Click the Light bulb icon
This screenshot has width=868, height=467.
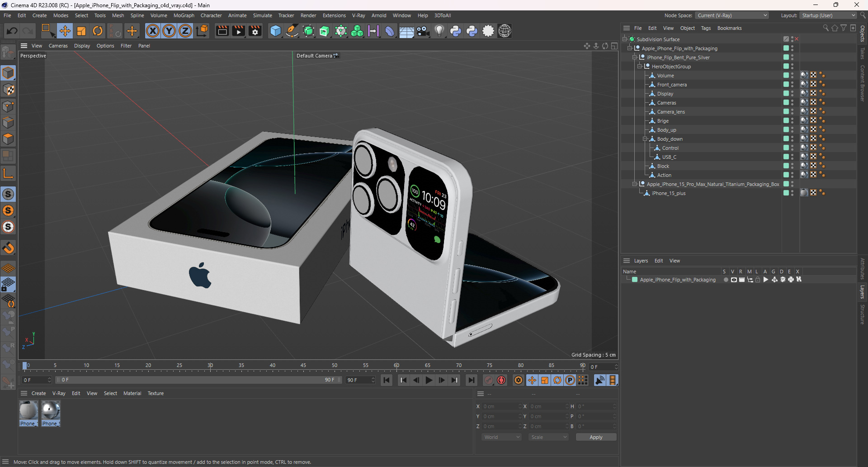pyautogui.click(x=439, y=31)
